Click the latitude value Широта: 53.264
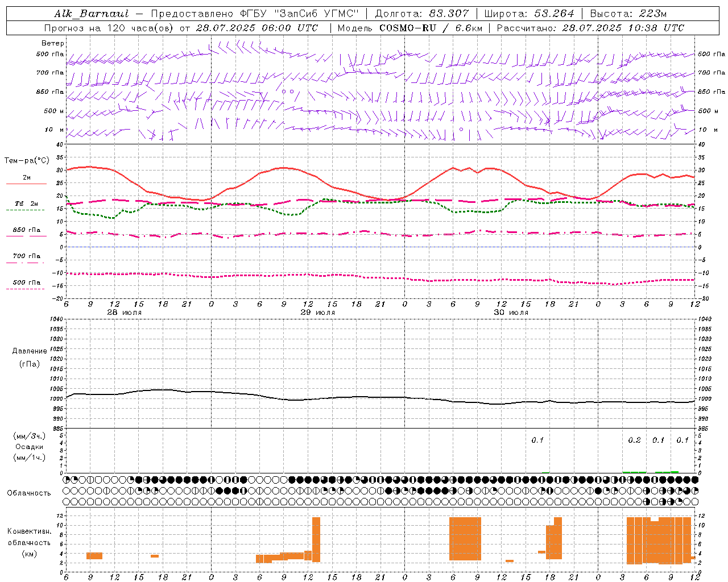Image resolution: width=728 pixels, height=582 pixels. 529,14
